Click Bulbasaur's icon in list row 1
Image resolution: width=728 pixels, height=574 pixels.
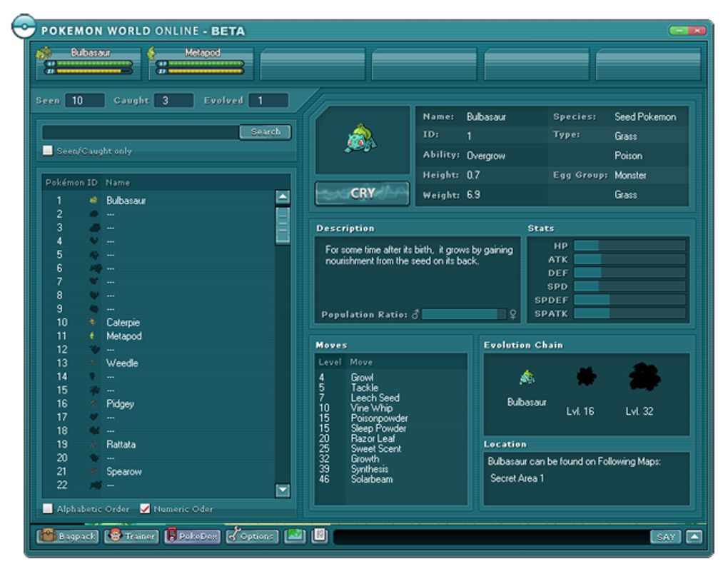pyautogui.click(x=93, y=200)
